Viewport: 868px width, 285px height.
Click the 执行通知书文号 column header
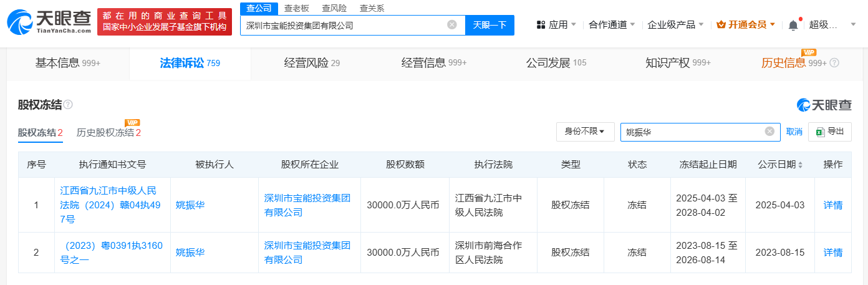point(112,165)
